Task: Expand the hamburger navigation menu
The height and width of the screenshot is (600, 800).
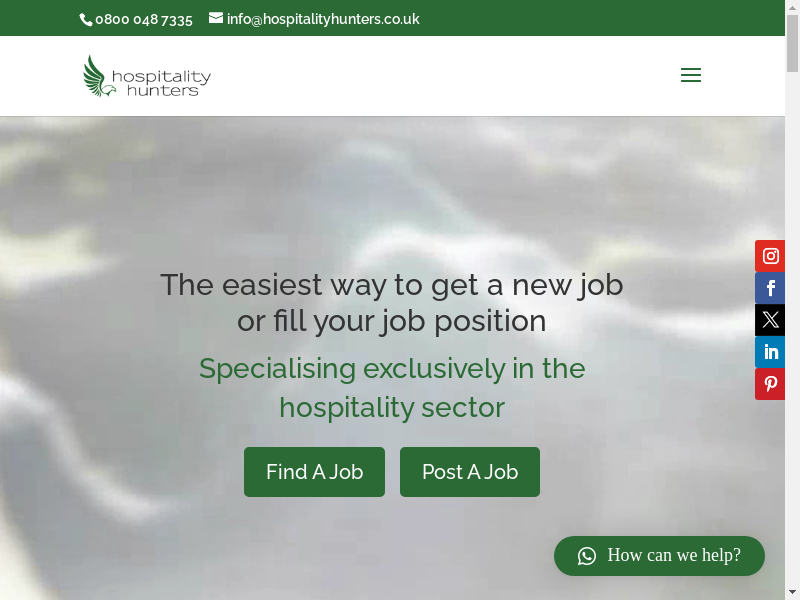Action: (691, 75)
